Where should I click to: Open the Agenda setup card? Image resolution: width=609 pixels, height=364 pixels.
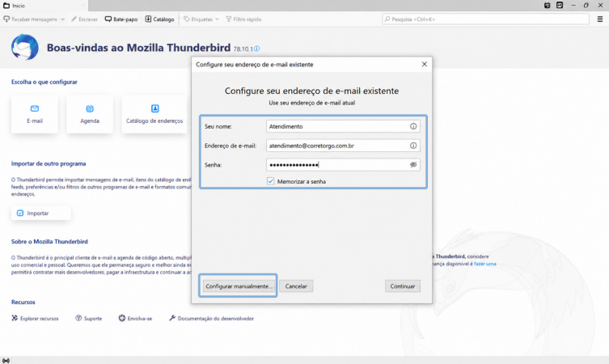[90, 115]
